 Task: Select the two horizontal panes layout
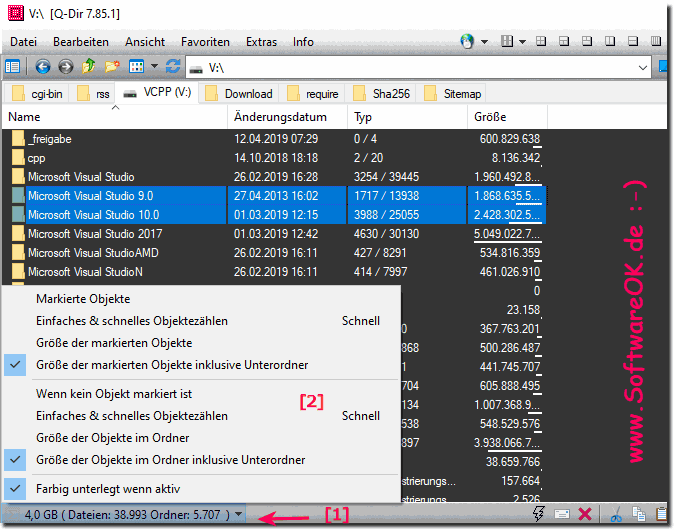(x=633, y=41)
